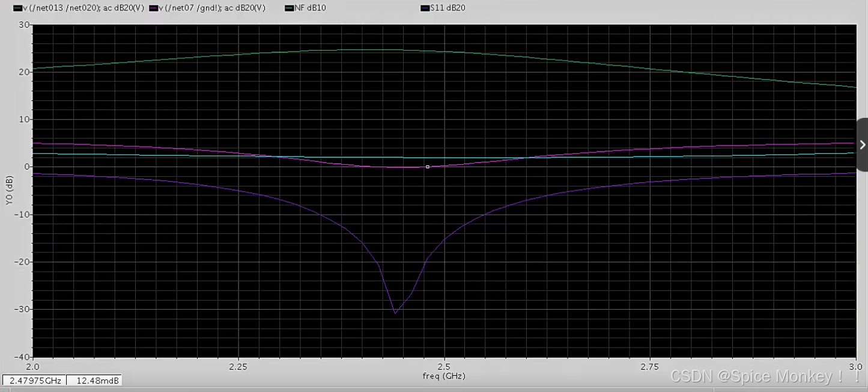This screenshot has width=868, height=392.
Task: Click the 20 tick label on the y-axis
Action: click(x=24, y=72)
